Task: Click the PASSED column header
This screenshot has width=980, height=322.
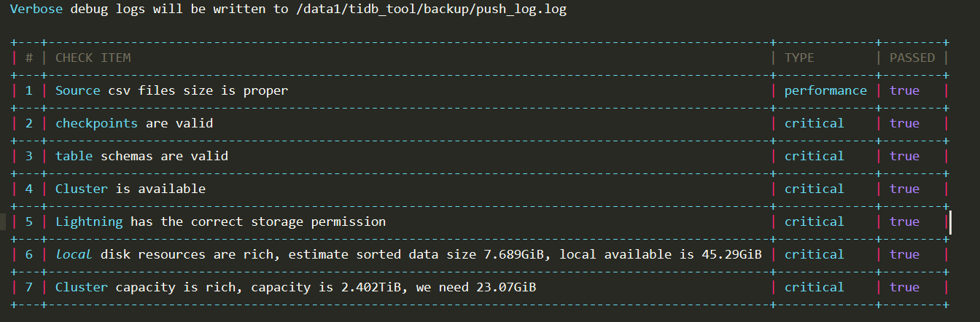Action: pos(911,58)
